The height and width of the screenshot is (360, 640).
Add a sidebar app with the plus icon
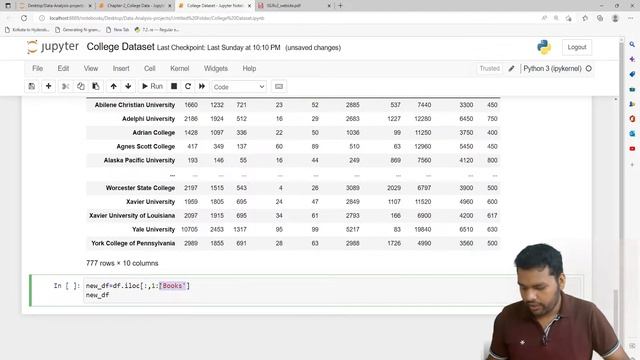632,164
